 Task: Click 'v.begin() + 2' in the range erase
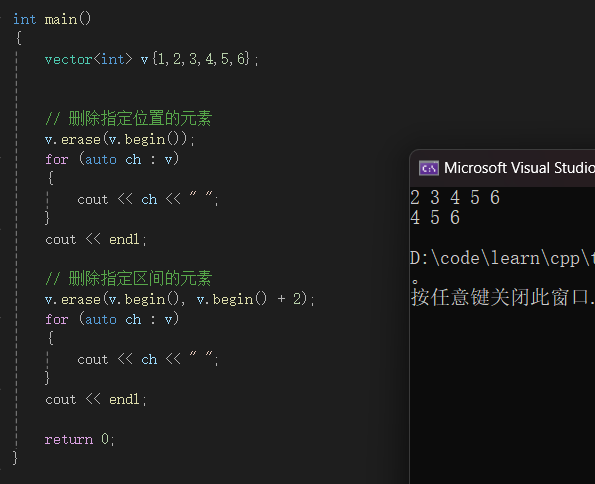click(x=251, y=299)
